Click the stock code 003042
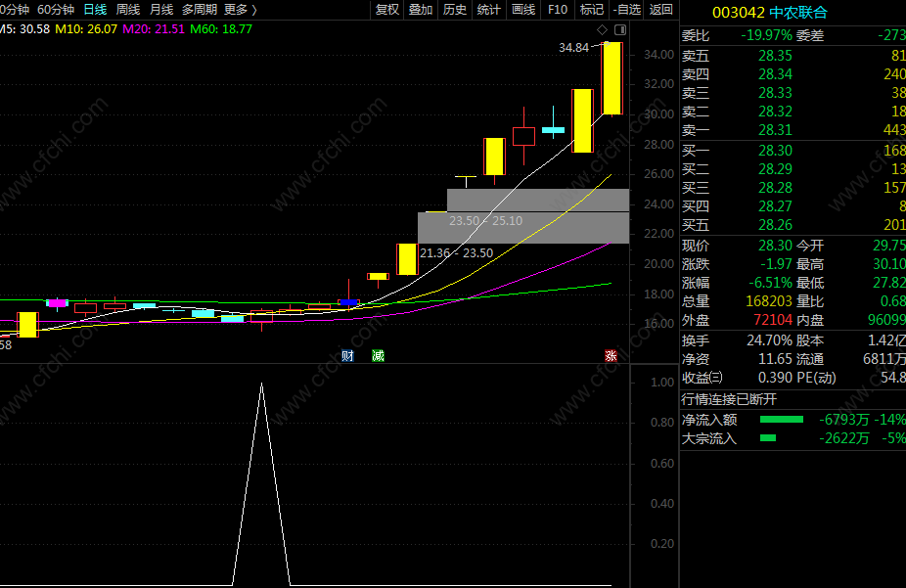The image size is (906, 588). [x=739, y=12]
